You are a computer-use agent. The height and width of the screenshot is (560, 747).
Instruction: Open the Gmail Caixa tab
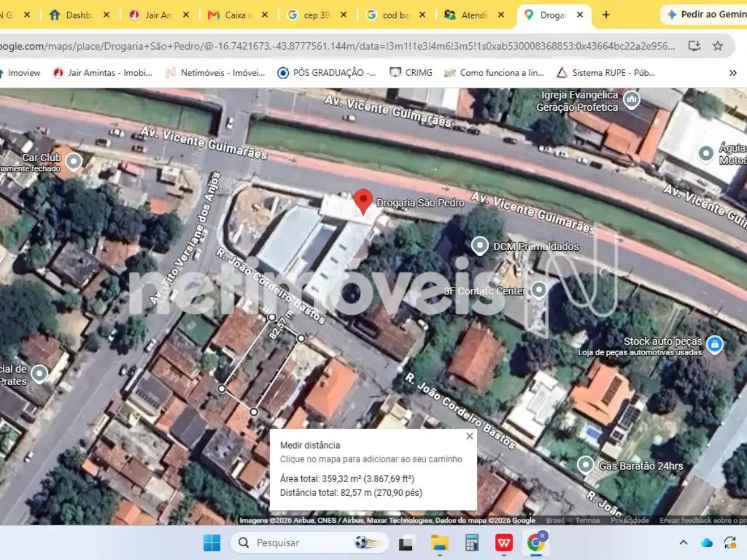tap(237, 14)
